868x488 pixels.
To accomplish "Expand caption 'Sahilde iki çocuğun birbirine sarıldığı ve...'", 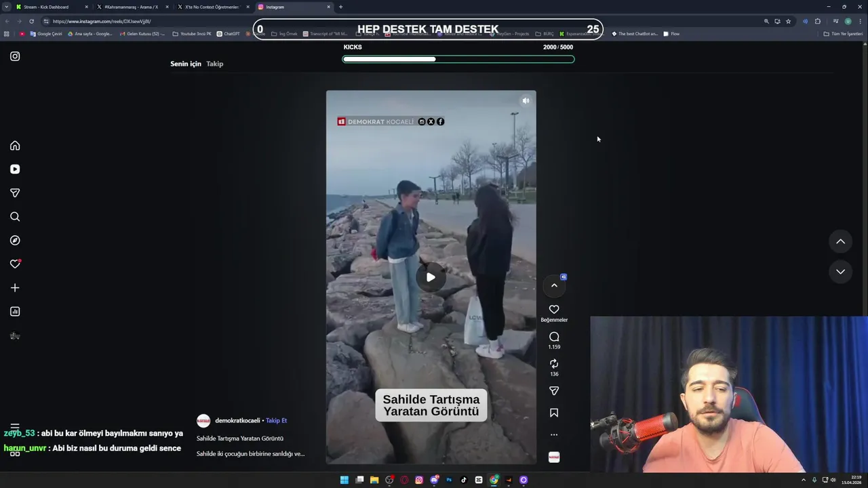I will pos(250,453).
